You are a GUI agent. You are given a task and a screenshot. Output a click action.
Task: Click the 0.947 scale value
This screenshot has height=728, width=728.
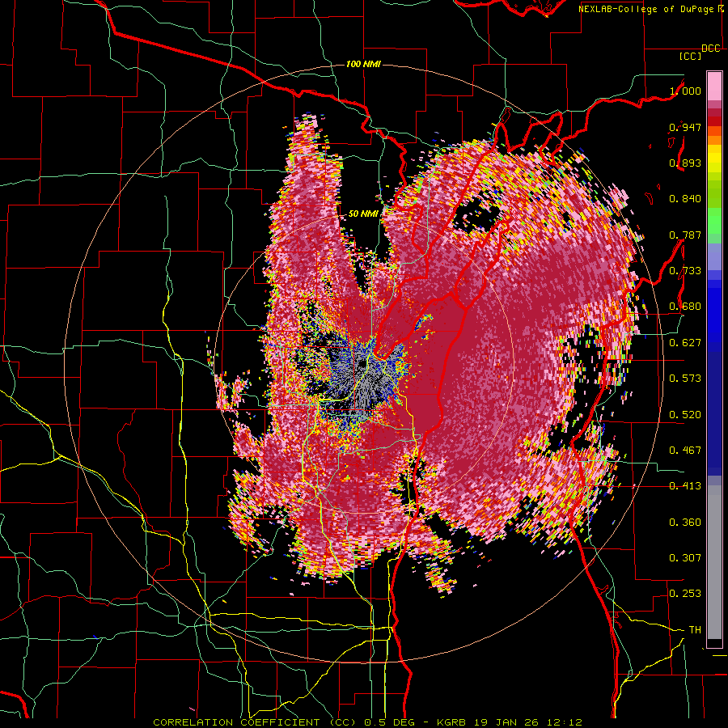pos(685,127)
